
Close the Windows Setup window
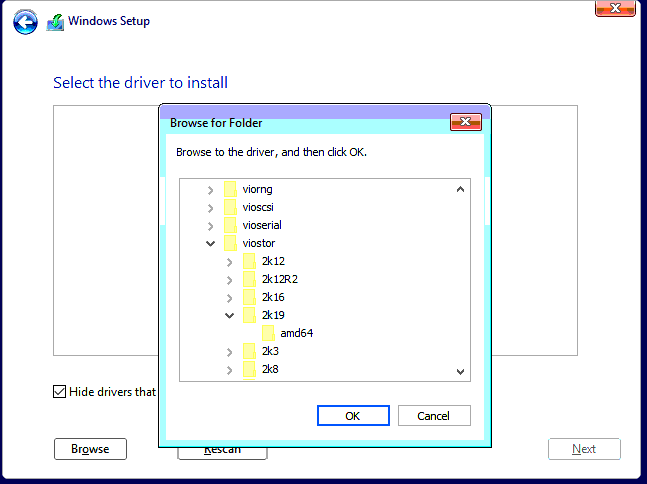(x=615, y=8)
